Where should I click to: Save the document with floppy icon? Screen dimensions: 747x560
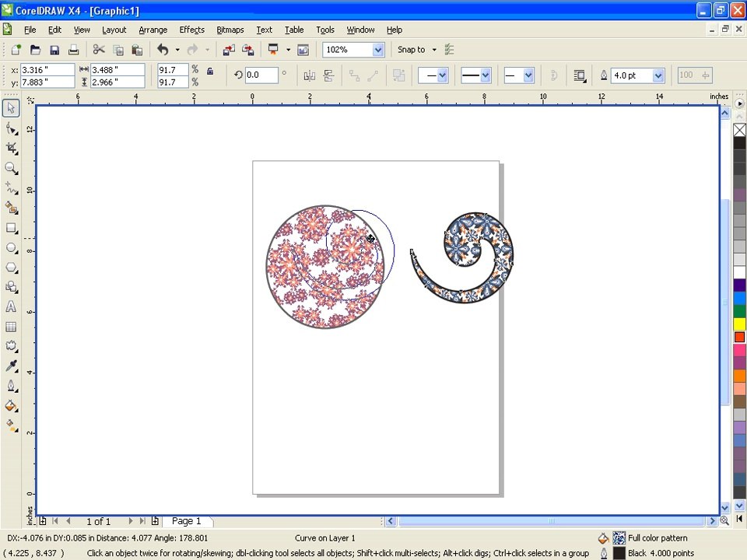point(54,50)
